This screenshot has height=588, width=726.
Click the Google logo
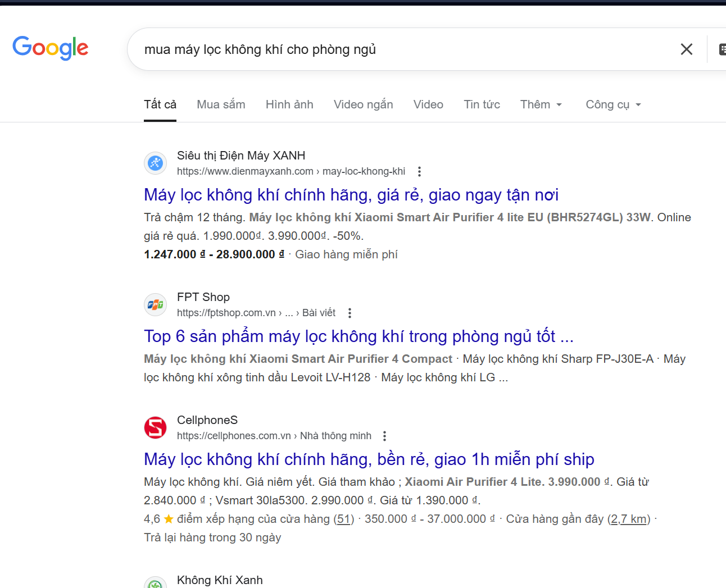click(x=51, y=48)
